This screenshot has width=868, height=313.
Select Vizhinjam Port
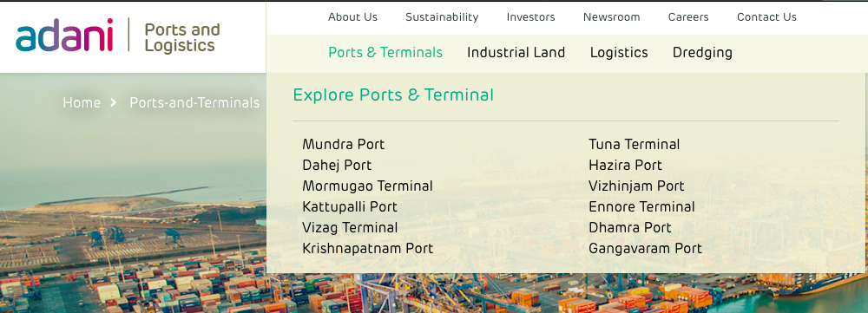(x=636, y=186)
